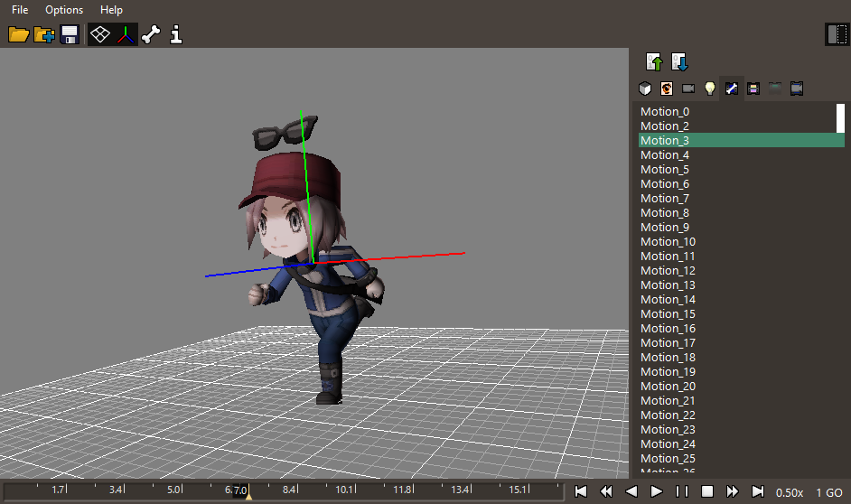Image resolution: width=851 pixels, height=504 pixels.
Task: Select Motion_4 in the list
Action: point(742,155)
